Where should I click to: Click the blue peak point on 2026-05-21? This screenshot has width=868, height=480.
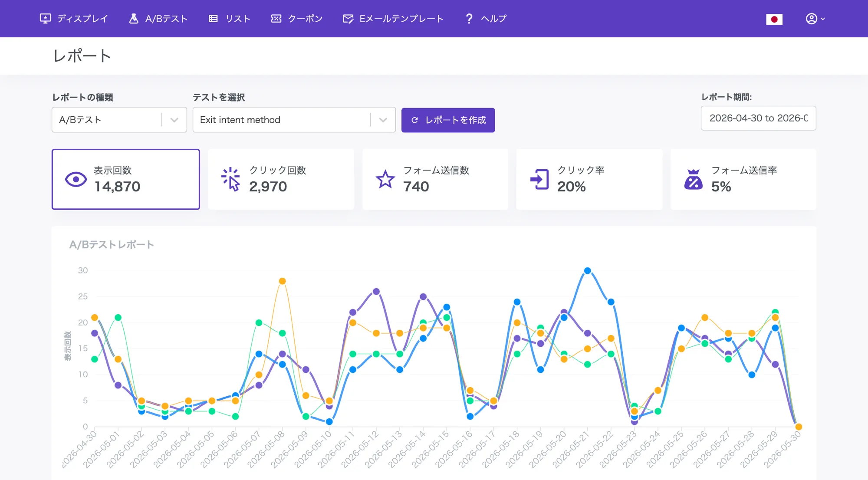click(587, 270)
